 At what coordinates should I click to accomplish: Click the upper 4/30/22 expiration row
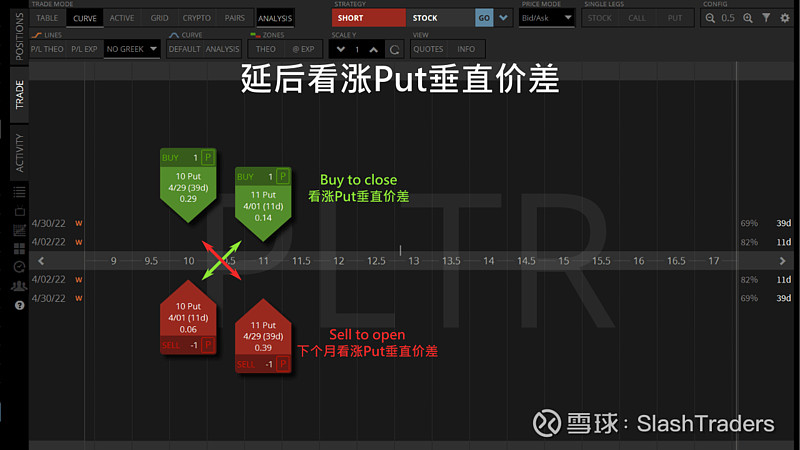(x=411, y=223)
